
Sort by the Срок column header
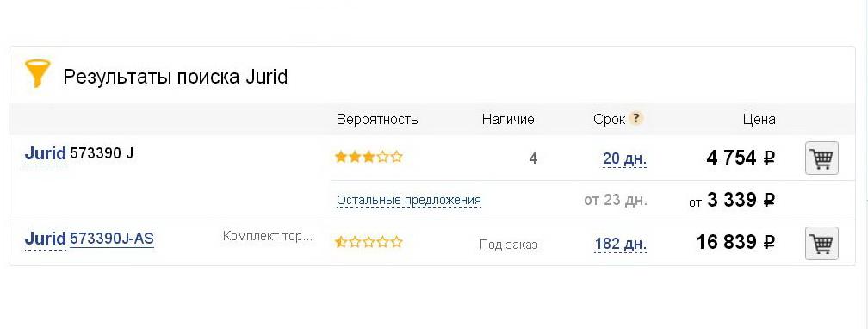[x=609, y=119]
